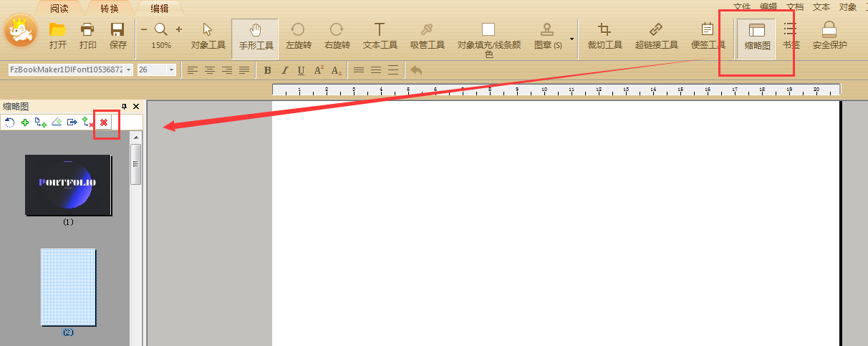Select the 图章 (Stamp) tool
868x346 pixels.
(x=548, y=37)
